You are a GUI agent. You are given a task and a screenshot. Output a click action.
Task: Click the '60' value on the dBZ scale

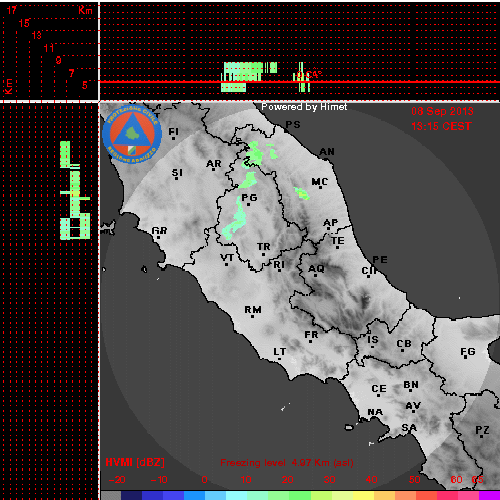coord(456,480)
